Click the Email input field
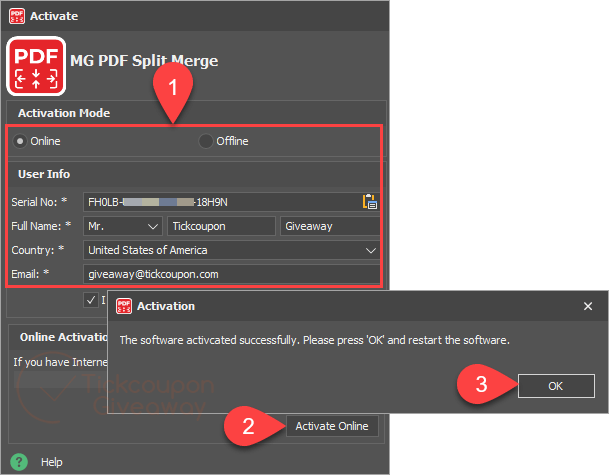 (x=231, y=274)
